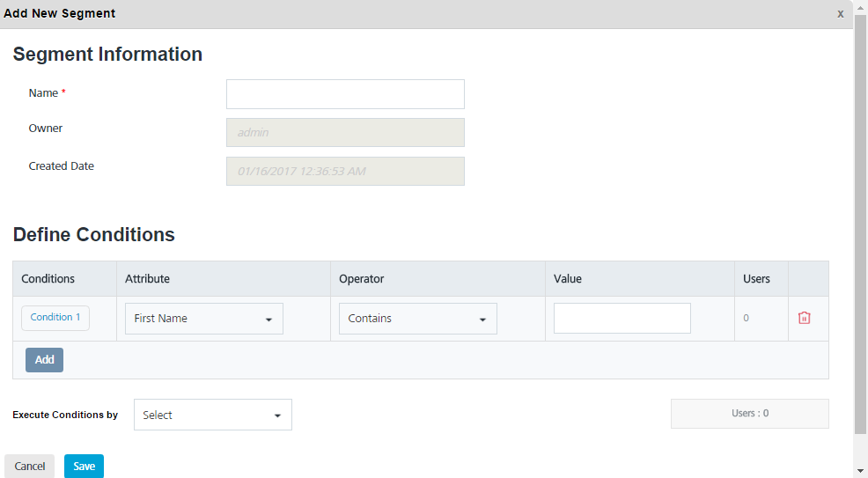
Task: Select the Condition 1 label button
Action: 55,318
